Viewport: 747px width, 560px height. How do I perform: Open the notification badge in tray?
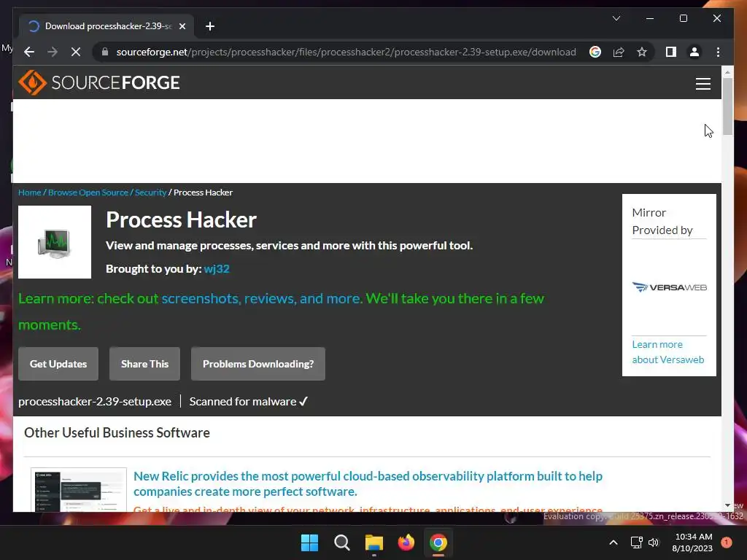point(727,542)
